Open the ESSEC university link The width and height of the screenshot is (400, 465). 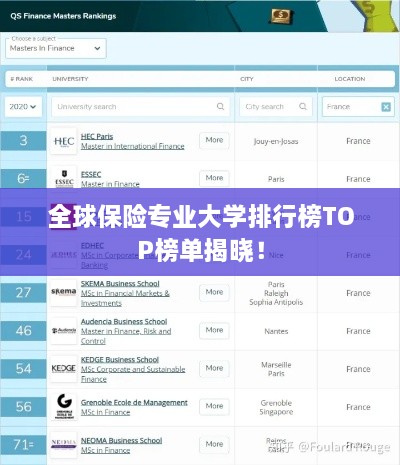point(91,174)
